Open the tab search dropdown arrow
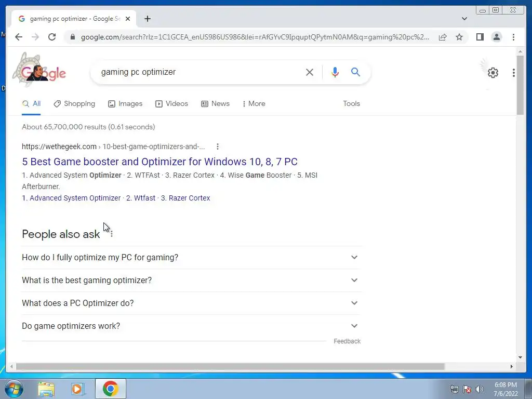532x399 pixels. click(464, 19)
